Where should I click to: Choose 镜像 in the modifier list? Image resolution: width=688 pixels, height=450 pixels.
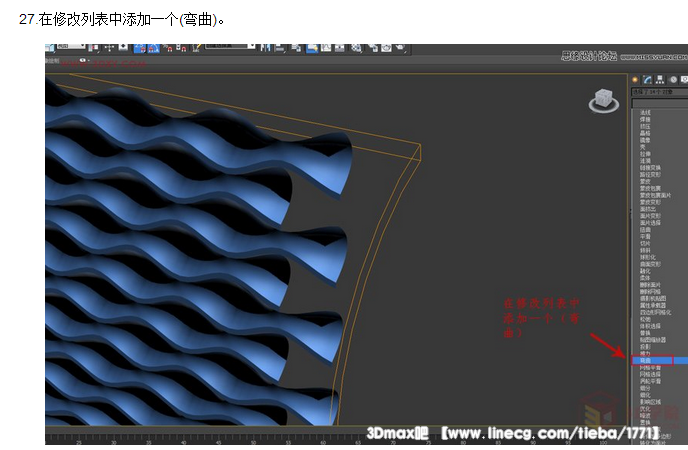(645, 140)
